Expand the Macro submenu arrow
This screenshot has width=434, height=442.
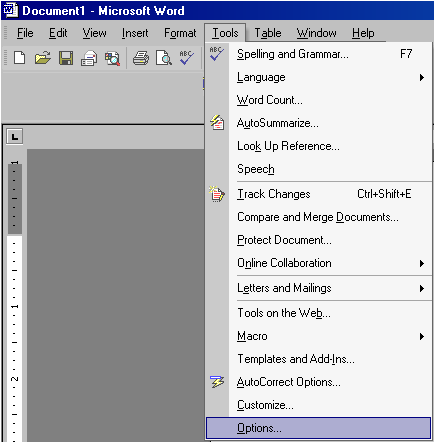(422, 336)
